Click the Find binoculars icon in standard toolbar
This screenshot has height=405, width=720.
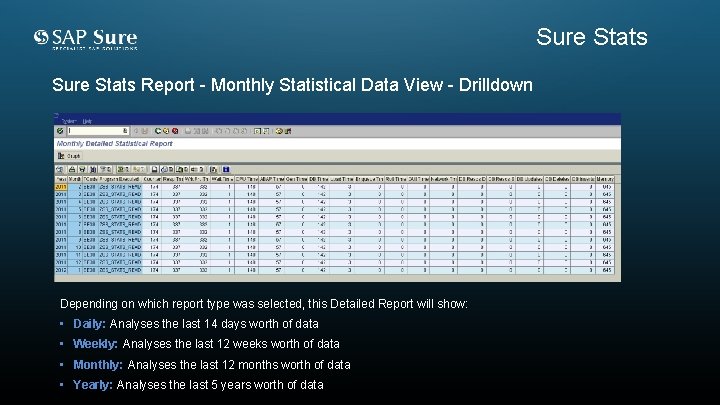(x=197, y=131)
